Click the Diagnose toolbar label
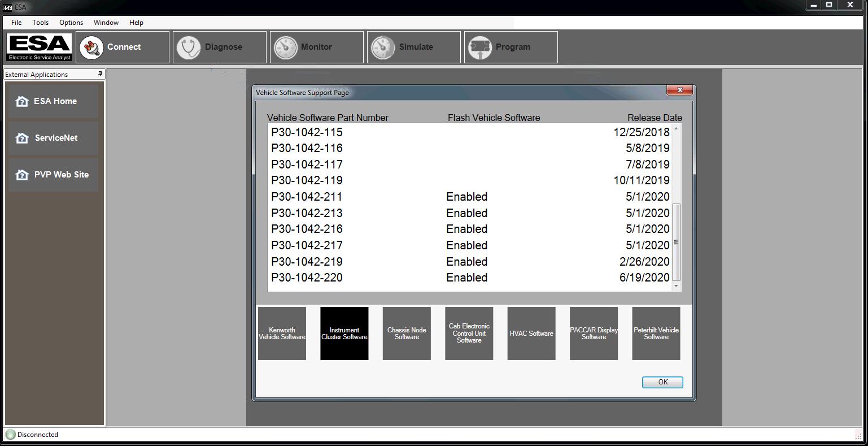Image resolution: width=868 pixels, height=446 pixels. 224,47
